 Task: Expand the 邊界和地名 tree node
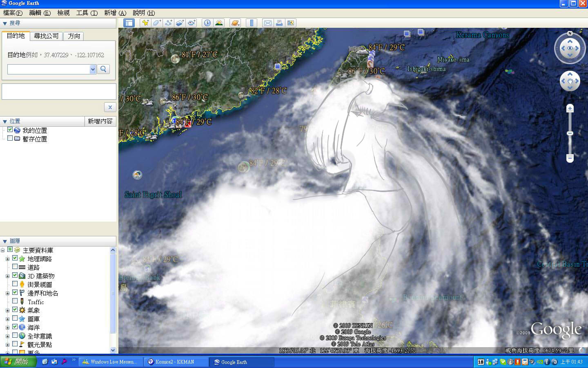pos(7,293)
